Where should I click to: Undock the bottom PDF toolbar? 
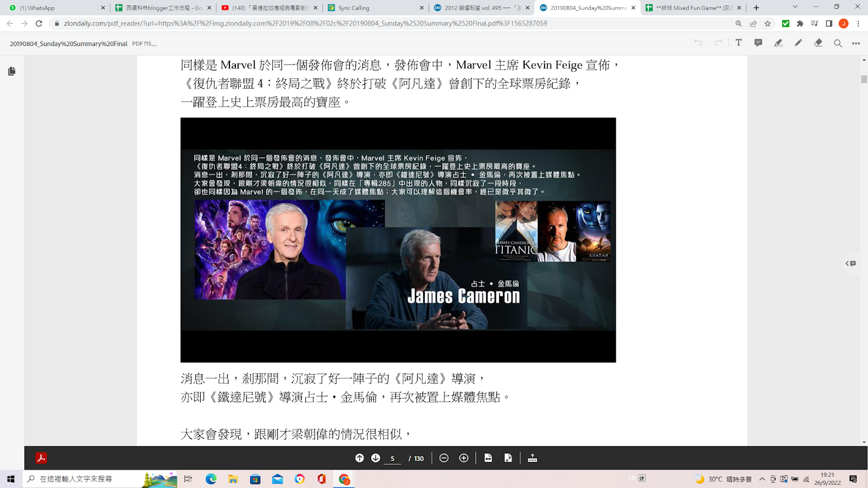pos(532,458)
